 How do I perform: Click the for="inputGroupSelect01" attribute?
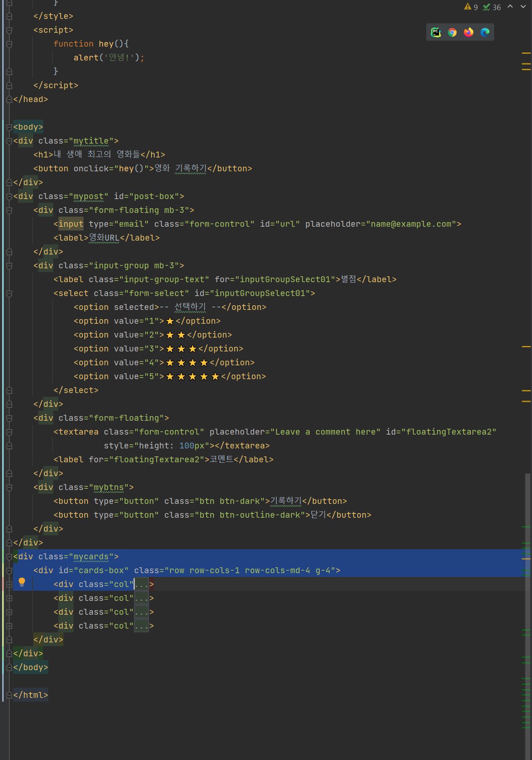coord(275,279)
